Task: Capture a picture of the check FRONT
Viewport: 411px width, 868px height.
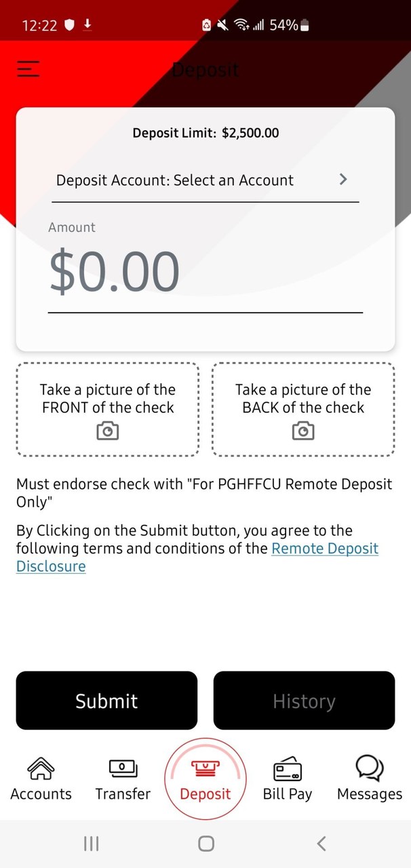Action: pyautogui.click(x=107, y=410)
